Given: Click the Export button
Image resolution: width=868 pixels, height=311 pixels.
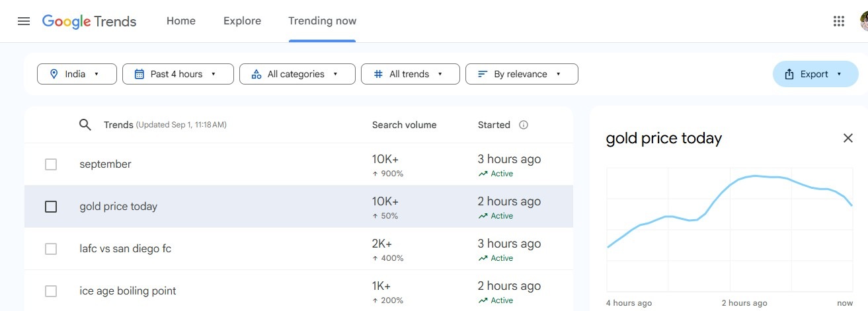Looking at the screenshot, I should [x=814, y=74].
